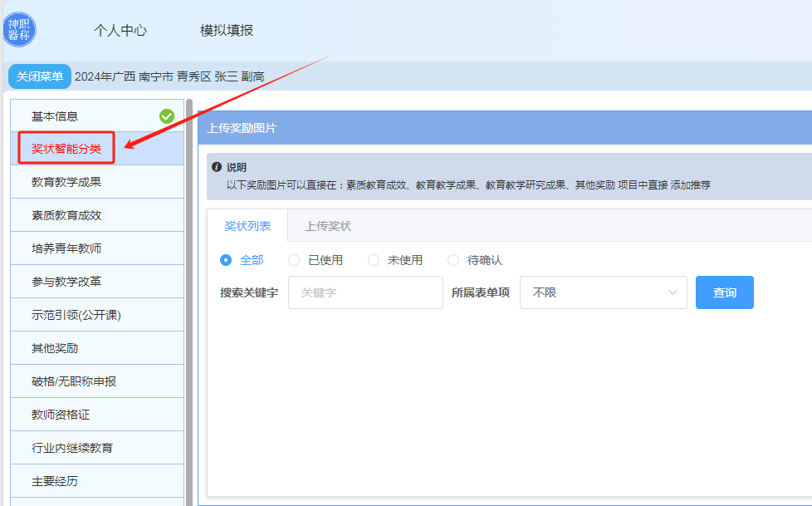This screenshot has height=506, width=812.
Task: Click the 搜索关键字 label
Action: 249,292
